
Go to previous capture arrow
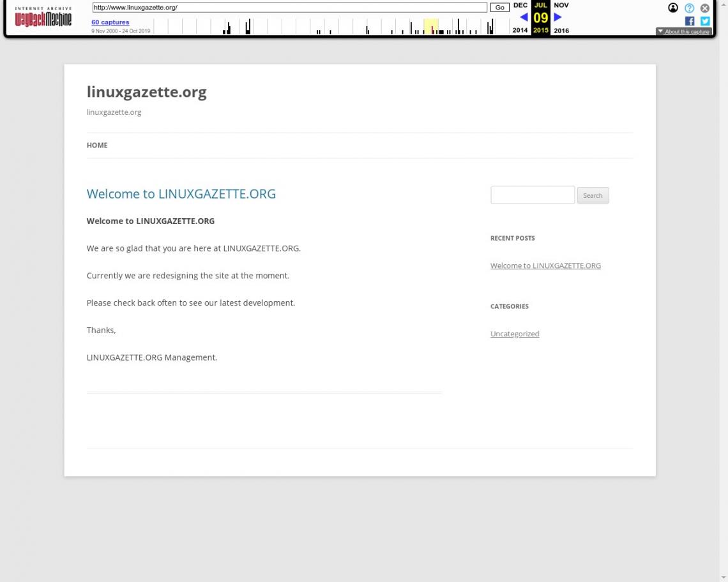(524, 17)
